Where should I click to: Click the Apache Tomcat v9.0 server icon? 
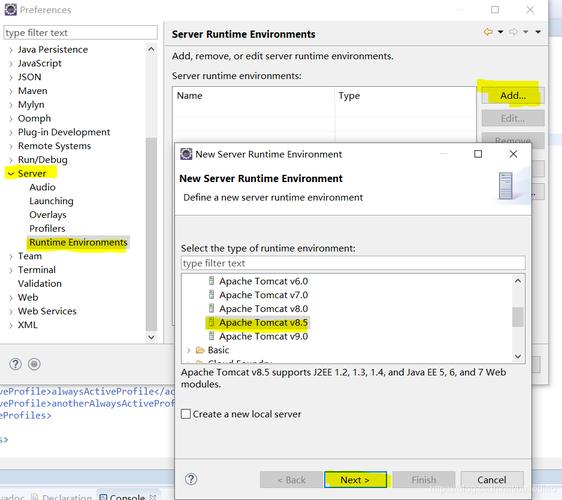pos(211,336)
